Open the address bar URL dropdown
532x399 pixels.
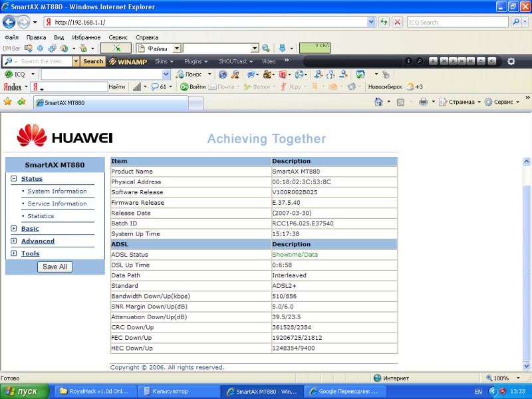[x=371, y=22]
